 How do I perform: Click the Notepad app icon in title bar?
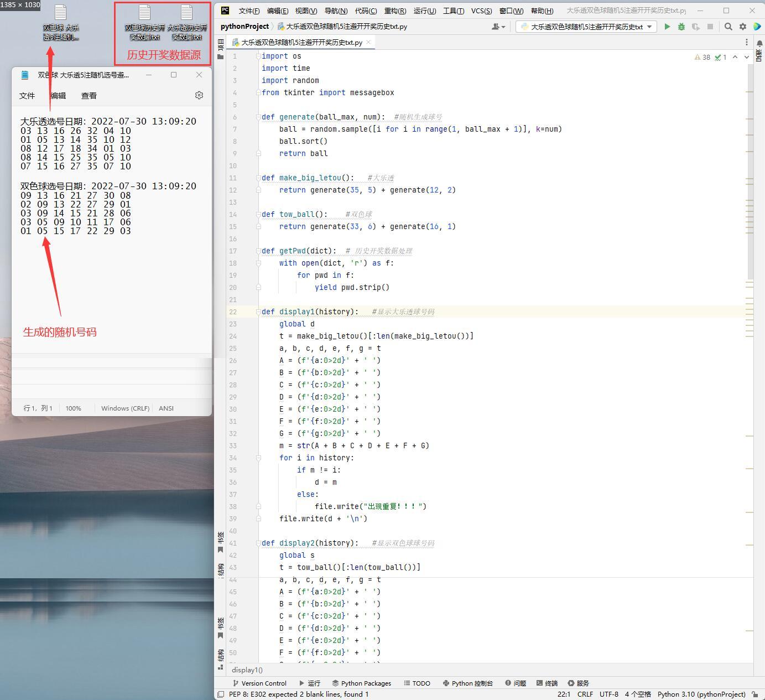25,75
